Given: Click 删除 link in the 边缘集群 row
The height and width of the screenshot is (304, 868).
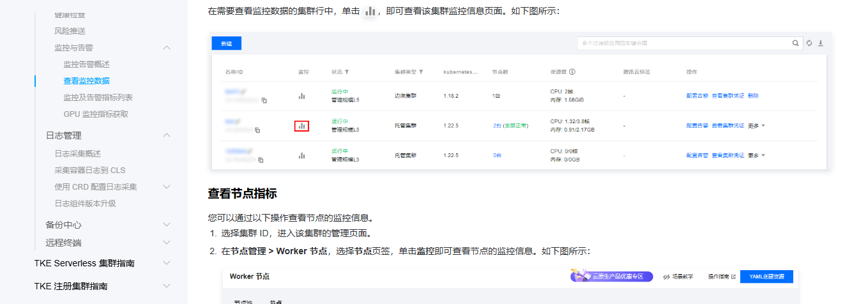Looking at the screenshot, I should pyautogui.click(x=753, y=96).
